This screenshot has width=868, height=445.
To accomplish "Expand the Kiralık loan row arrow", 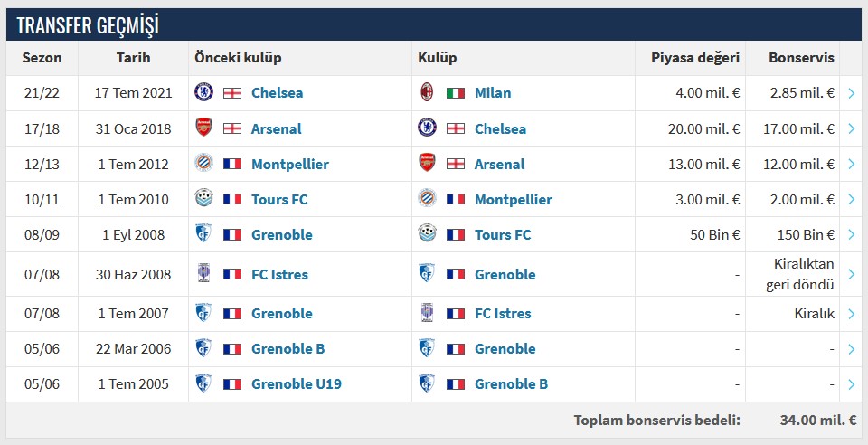I will pos(852,314).
